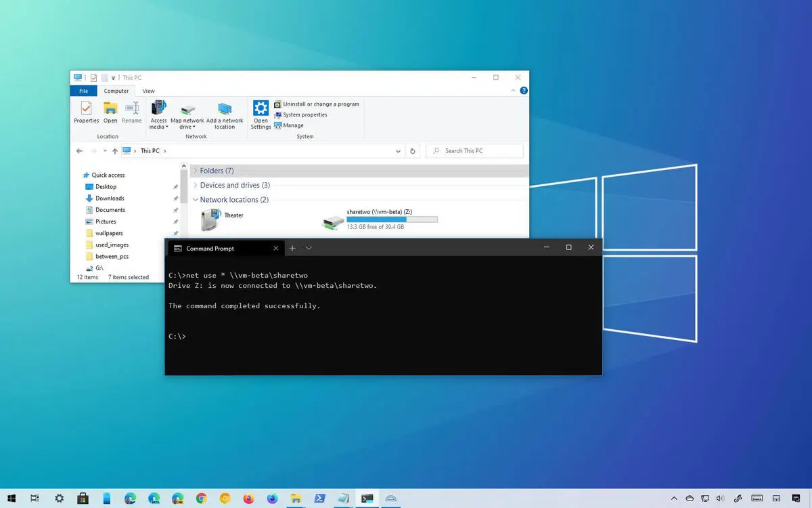This screenshot has width=812, height=508.
Task: Open the recent locations dropdown arrow
Action: (x=104, y=151)
